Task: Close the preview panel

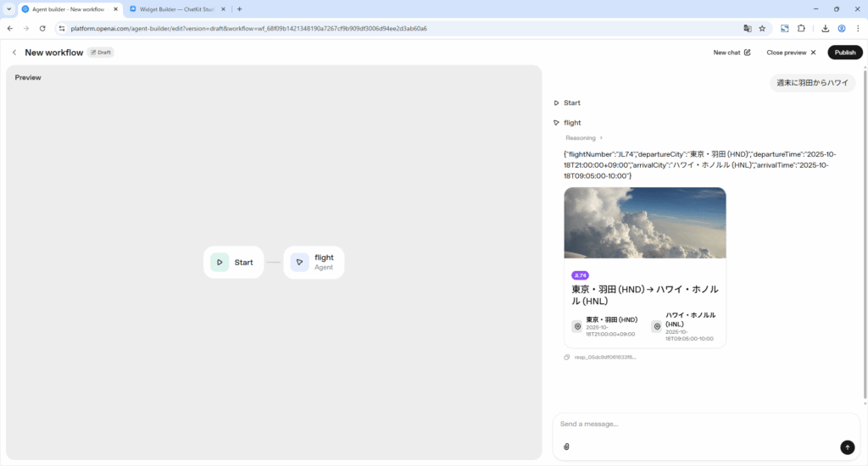Action: 791,53
